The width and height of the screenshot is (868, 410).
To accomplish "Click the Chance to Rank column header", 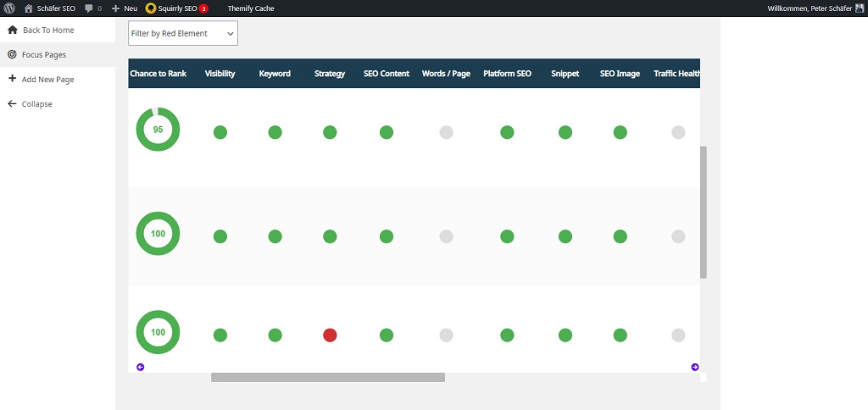I will (x=159, y=74).
